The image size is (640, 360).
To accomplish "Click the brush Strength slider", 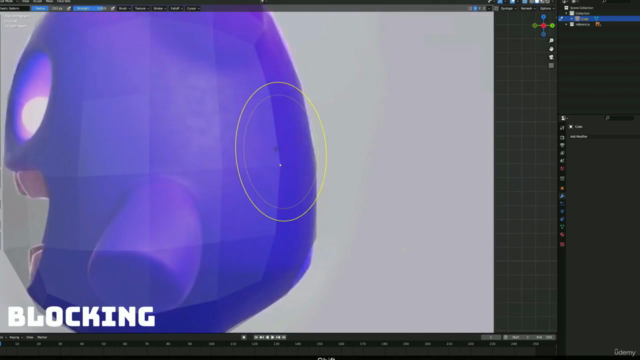I will click(91, 8).
